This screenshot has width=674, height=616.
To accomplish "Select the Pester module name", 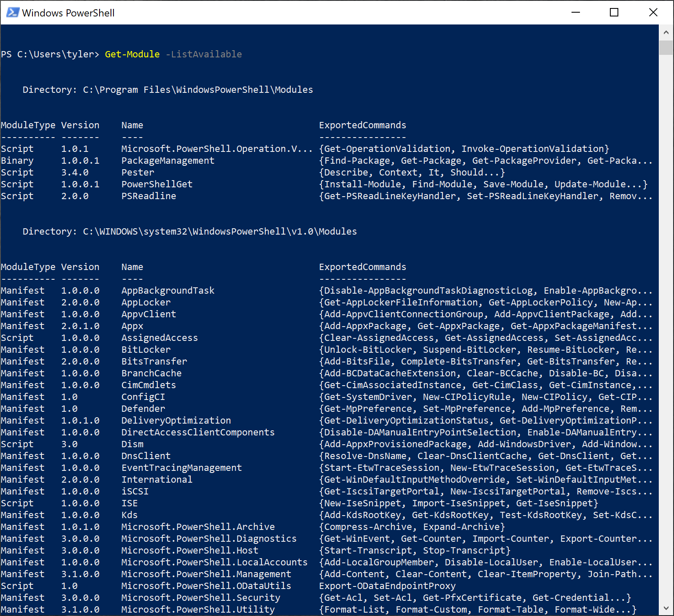I will tap(138, 172).
